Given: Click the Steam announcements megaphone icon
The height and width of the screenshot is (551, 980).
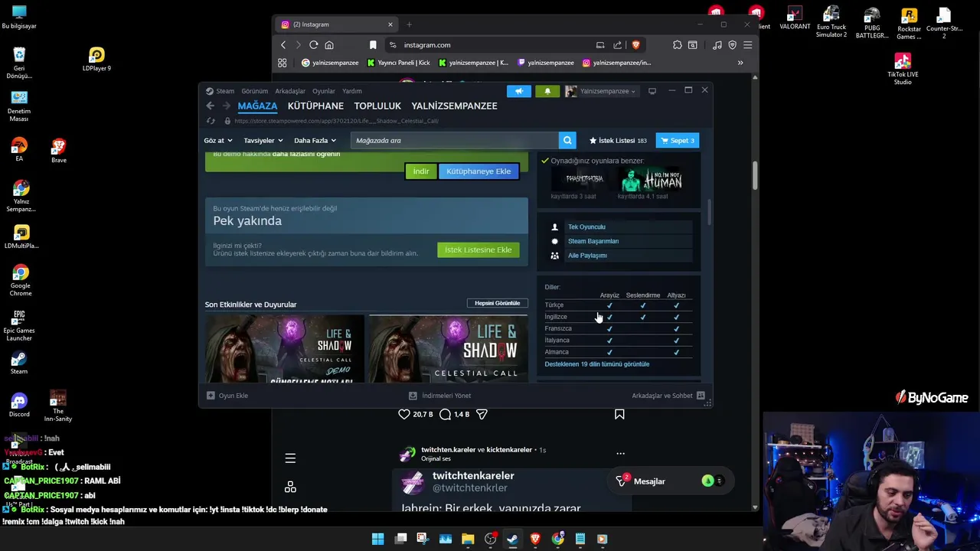Looking at the screenshot, I should point(519,91).
